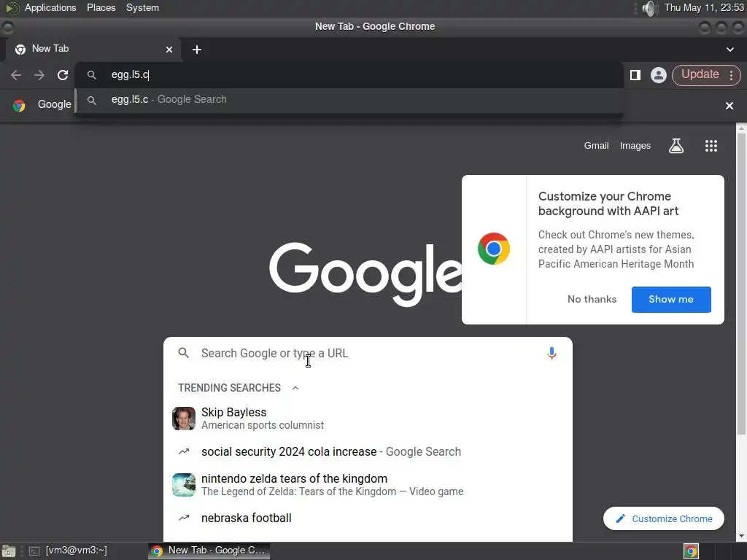Screen dimensions: 747x560
Task: Click the date and time clock
Action: point(704,7)
